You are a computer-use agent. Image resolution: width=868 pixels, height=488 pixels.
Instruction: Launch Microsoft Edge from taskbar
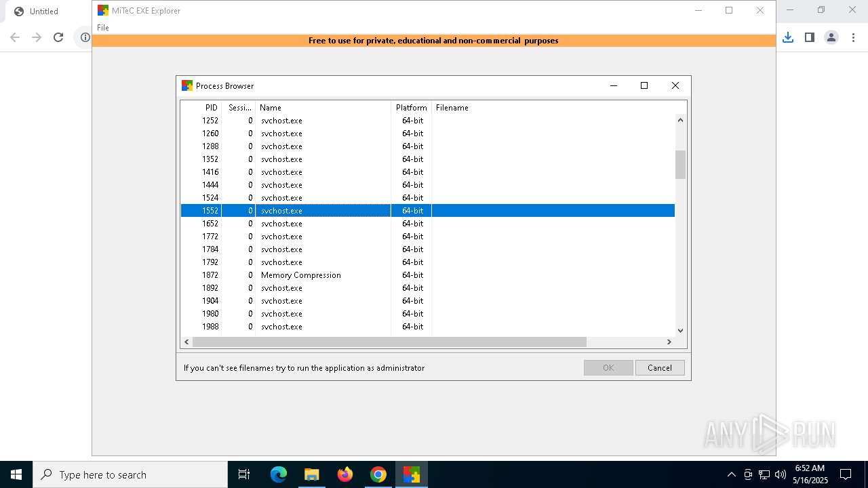coord(279,474)
